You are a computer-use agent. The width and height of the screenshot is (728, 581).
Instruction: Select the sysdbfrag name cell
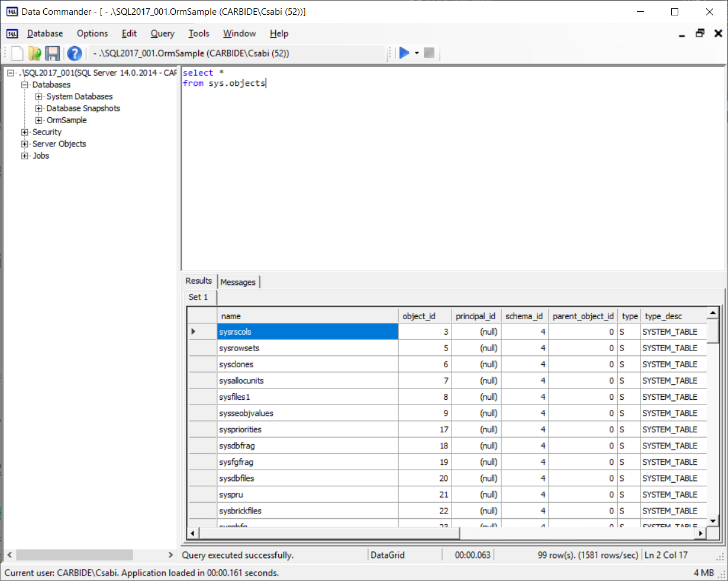point(308,446)
